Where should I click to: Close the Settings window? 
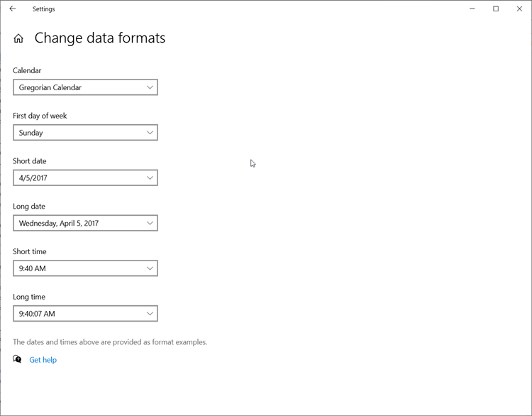click(x=519, y=9)
